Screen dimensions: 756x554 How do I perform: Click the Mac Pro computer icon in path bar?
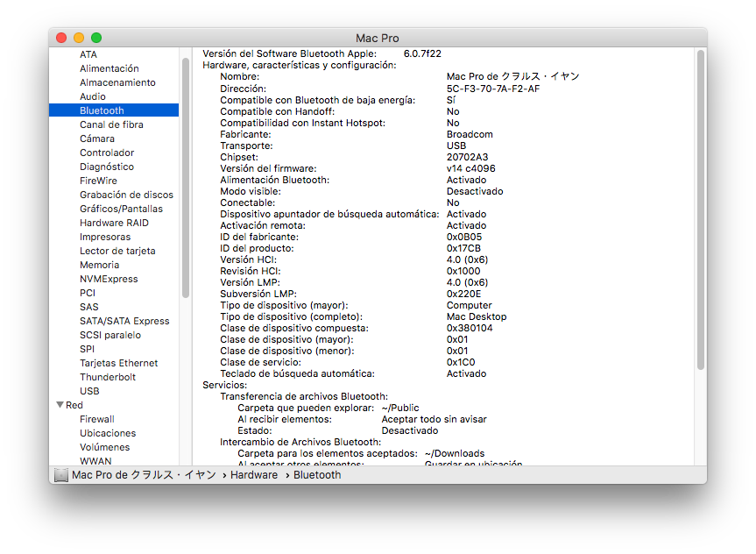(x=61, y=475)
